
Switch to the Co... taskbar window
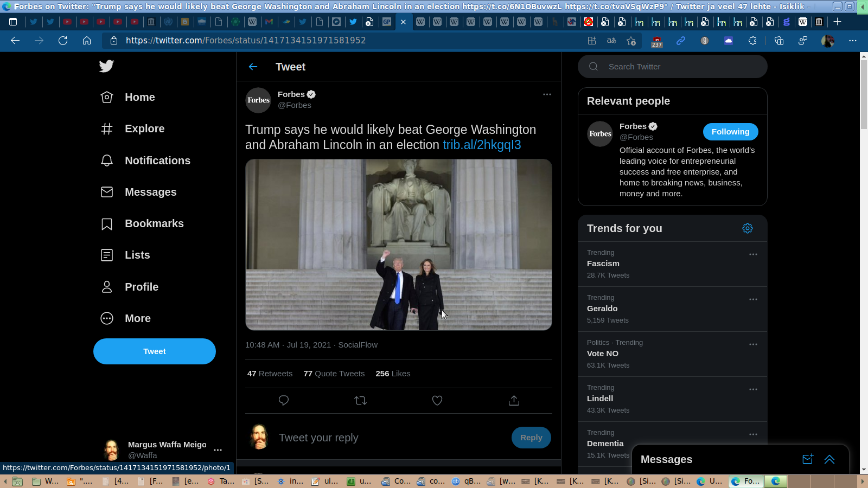[397, 481]
